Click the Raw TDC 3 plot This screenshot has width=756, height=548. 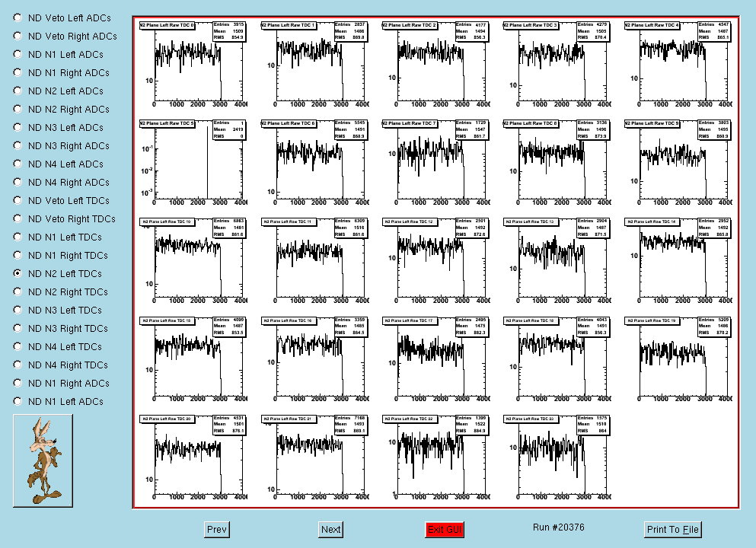(x=557, y=64)
